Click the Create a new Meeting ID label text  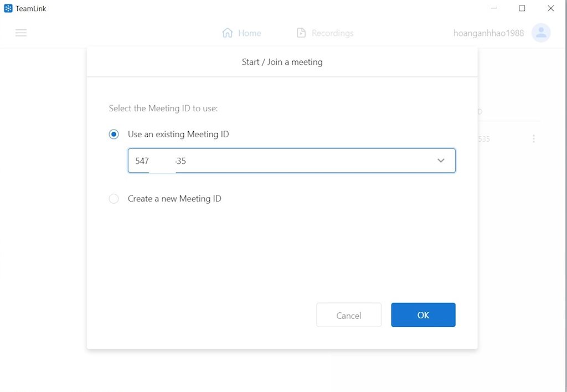(x=174, y=199)
